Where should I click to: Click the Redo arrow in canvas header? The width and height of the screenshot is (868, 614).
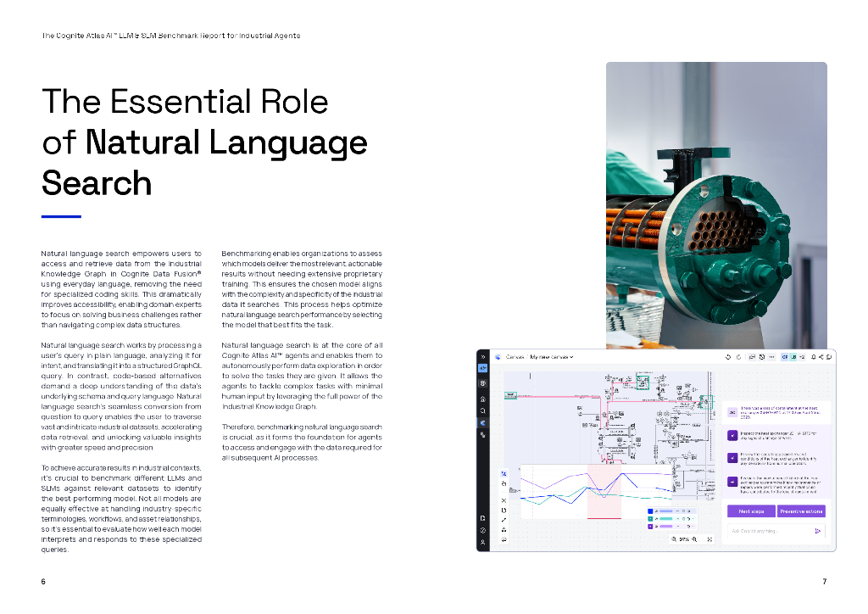[x=738, y=357]
